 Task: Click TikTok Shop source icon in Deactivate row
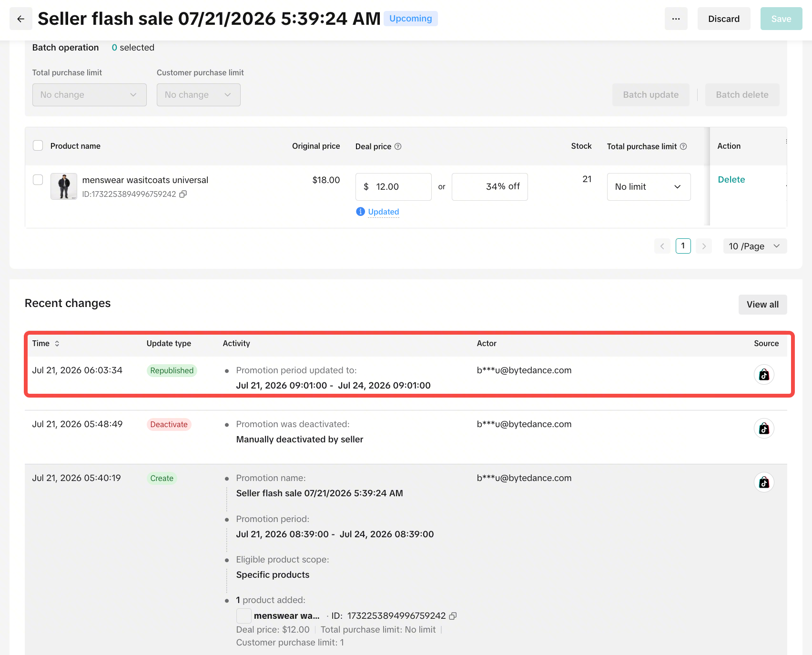pos(764,429)
